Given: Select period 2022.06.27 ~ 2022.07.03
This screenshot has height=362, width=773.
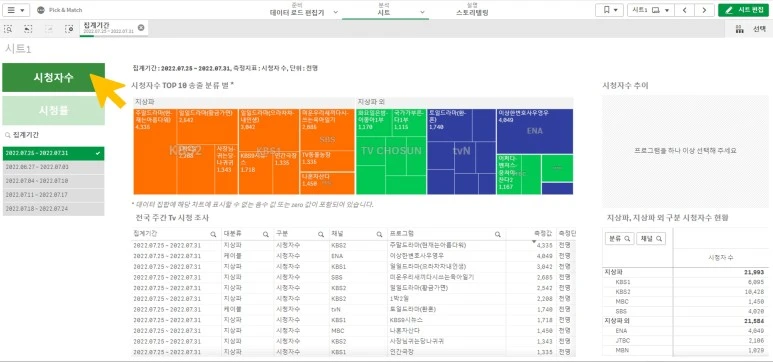Looking at the screenshot, I should tap(53, 167).
